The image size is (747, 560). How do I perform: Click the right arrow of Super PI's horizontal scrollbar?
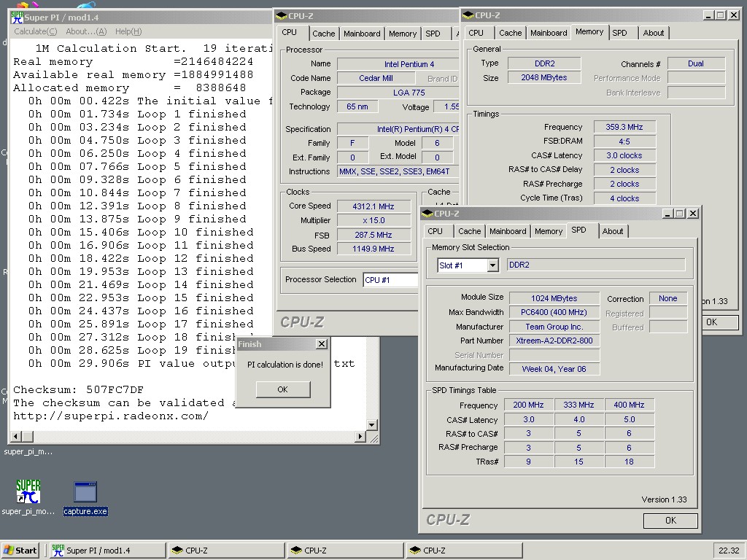[360, 436]
